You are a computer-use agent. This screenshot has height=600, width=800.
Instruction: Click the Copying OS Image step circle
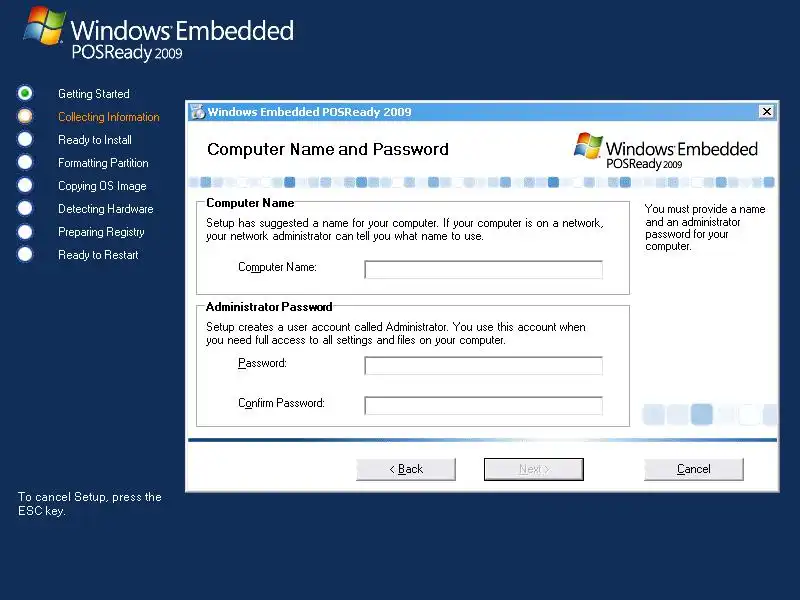[24, 185]
